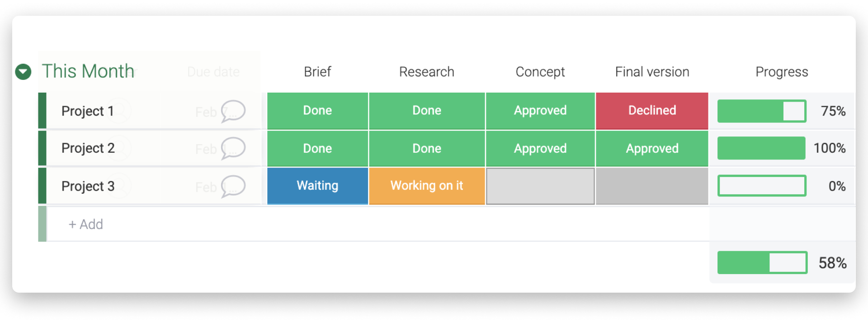
Task: Click the Progress column header
Action: (782, 72)
